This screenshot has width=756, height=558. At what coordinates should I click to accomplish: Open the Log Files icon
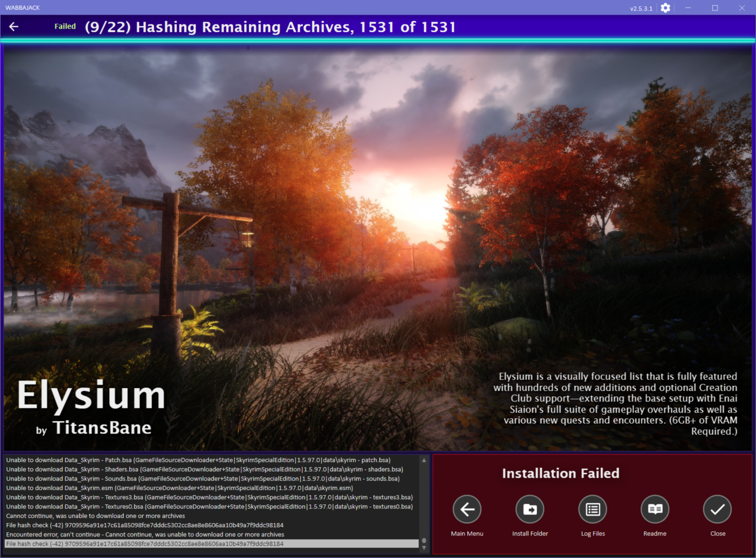click(x=593, y=509)
